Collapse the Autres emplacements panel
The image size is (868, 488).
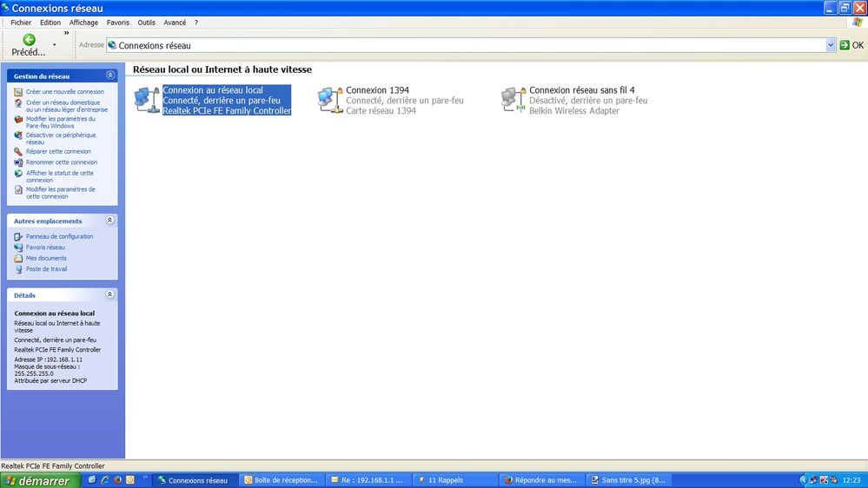[110, 221]
